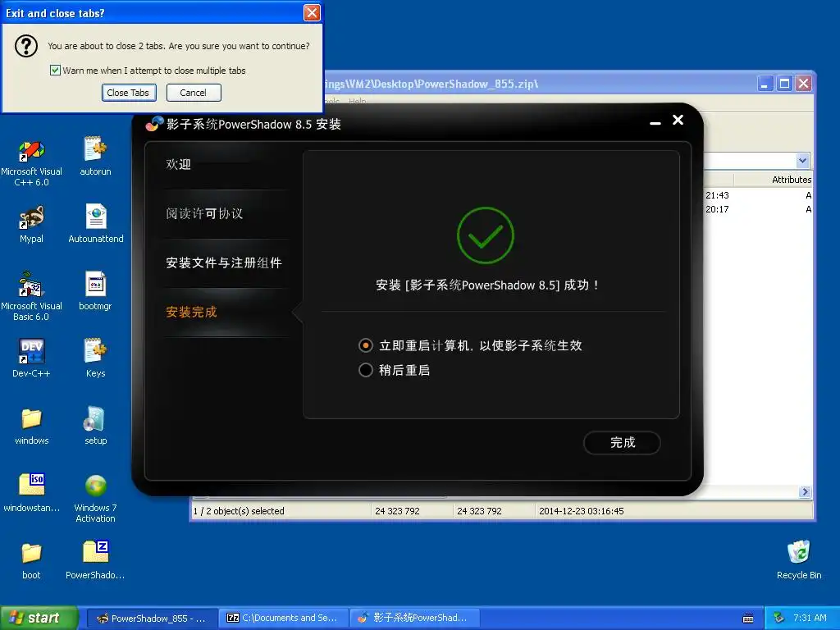Viewport: 840px width, 630px height.
Task: Select 安装文件与注册组件 install step
Action: pyautogui.click(x=223, y=263)
